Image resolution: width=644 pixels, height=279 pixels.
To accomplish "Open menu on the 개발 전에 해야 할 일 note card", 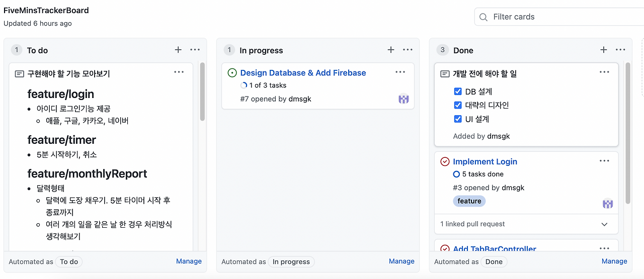I will click(604, 72).
